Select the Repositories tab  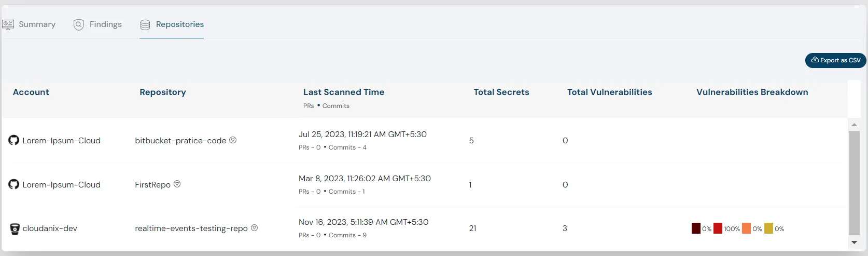pos(179,24)
